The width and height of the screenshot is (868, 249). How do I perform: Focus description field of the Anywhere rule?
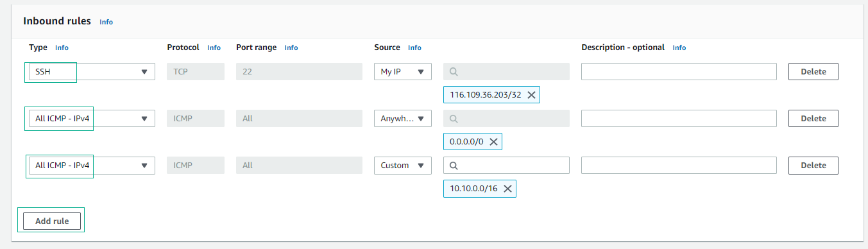click(679, 118)
